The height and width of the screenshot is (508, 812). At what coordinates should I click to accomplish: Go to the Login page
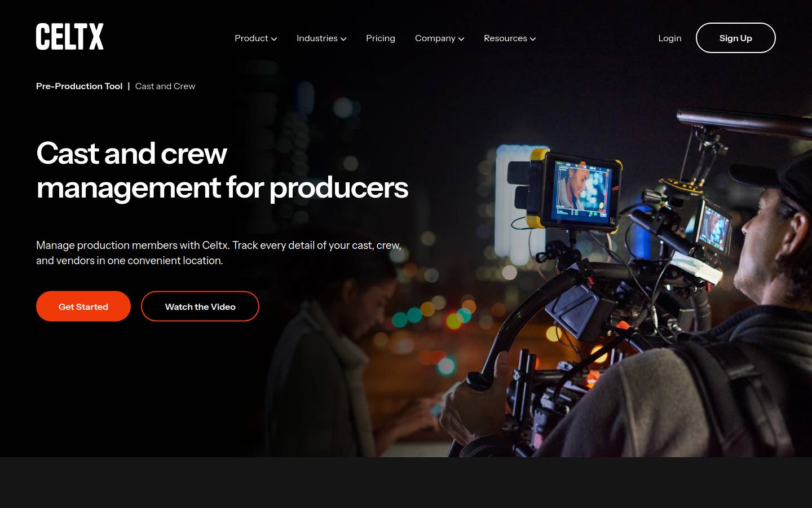[670, 38]
